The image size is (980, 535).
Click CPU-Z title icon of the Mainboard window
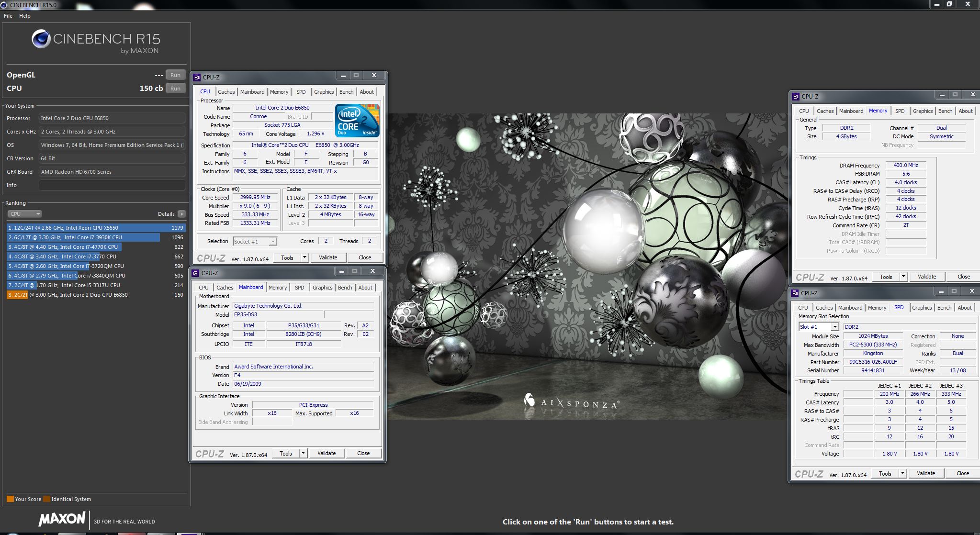tap(195, 273)
